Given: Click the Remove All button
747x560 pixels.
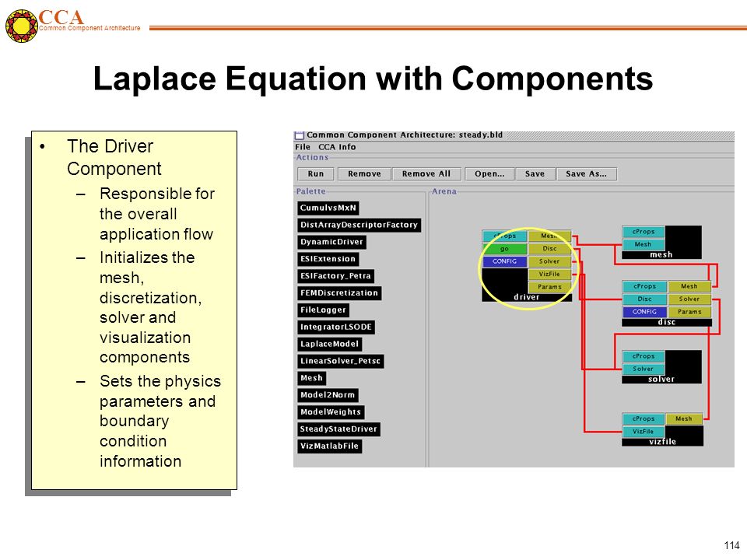Looking at the screenshot, I should coord(426,173).
